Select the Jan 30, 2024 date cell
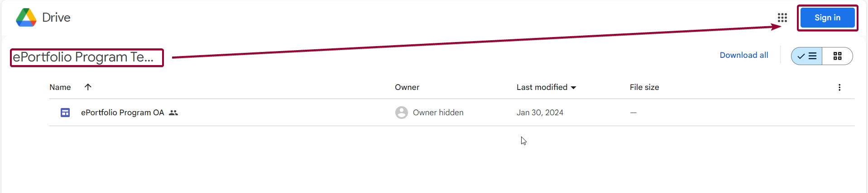The width and height of the screenshot is (868, 193). (x=540, y=113)
